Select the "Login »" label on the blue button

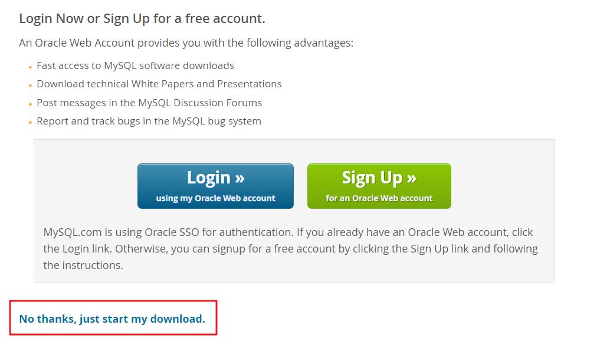215,177
